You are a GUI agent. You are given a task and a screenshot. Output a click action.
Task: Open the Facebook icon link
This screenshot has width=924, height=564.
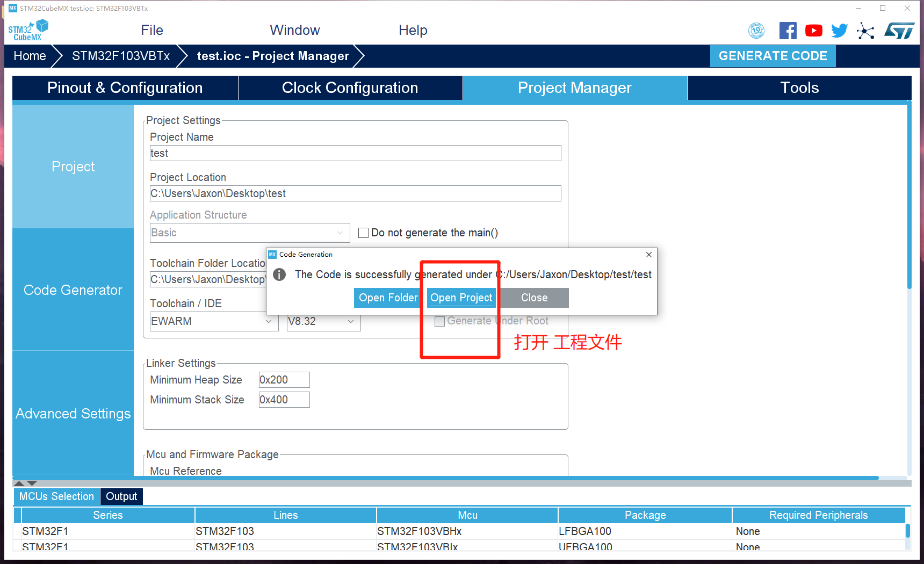pos(788,31)
